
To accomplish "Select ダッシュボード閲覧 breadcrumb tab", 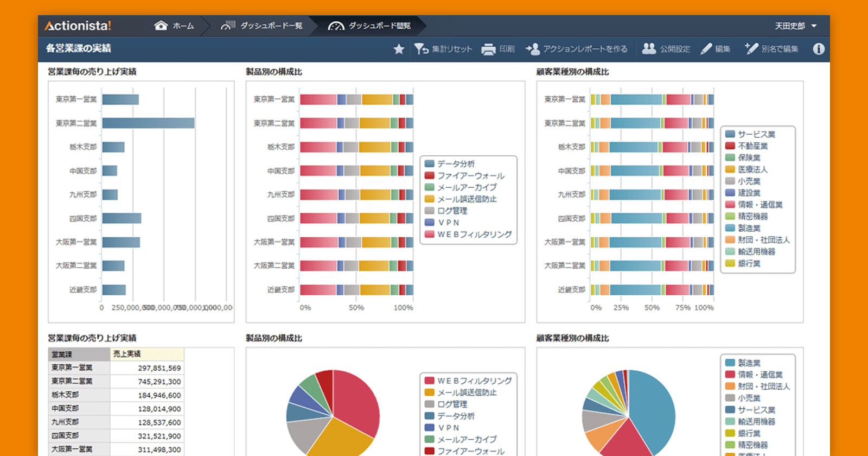I will [x=370, y=26].
